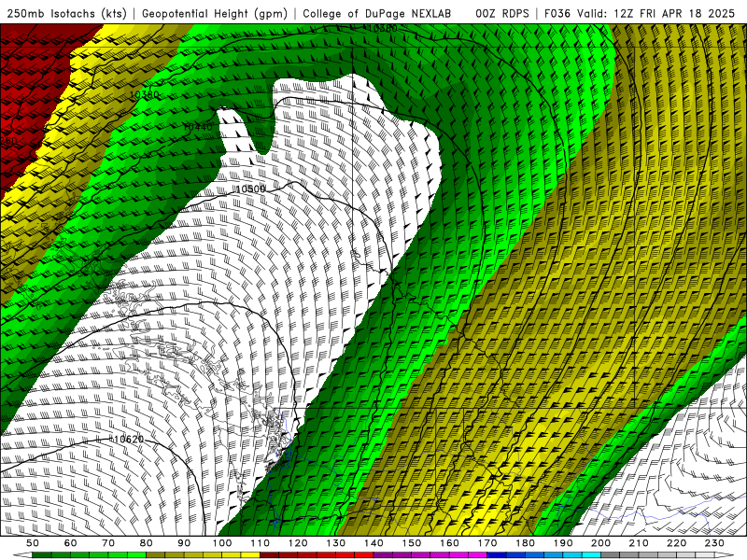Click the 10500 height contour label

coord(250,189)
